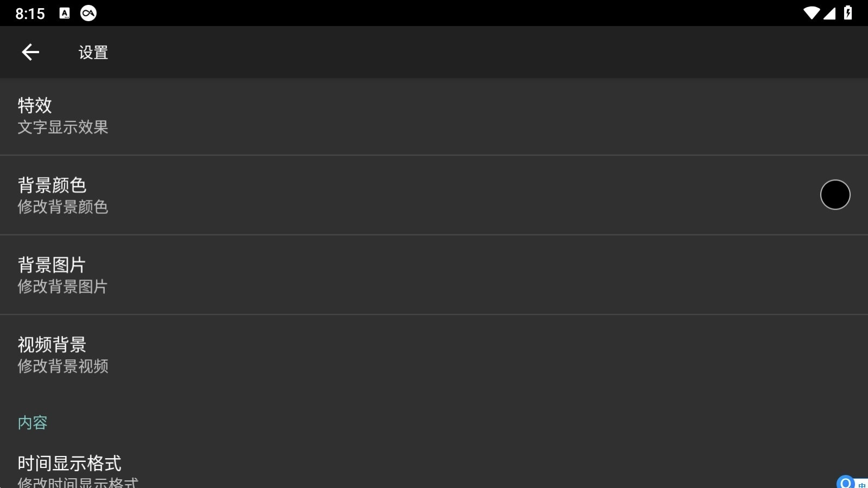
Task: Tap the circular notification icon beside the keyboard icon
Action: (x=89, y=14)
